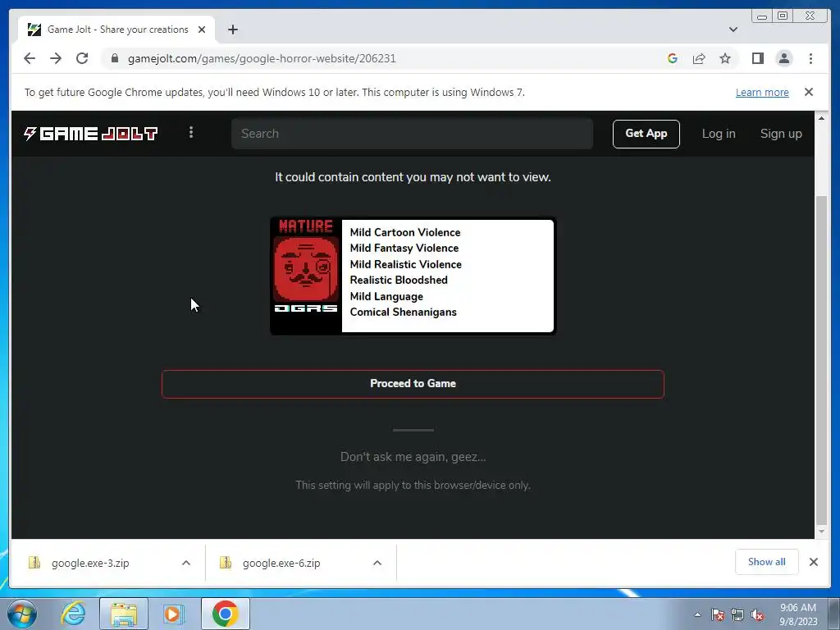Click the vertical scrollbar thumb
840x630 pixels.
tap(822, 361)
